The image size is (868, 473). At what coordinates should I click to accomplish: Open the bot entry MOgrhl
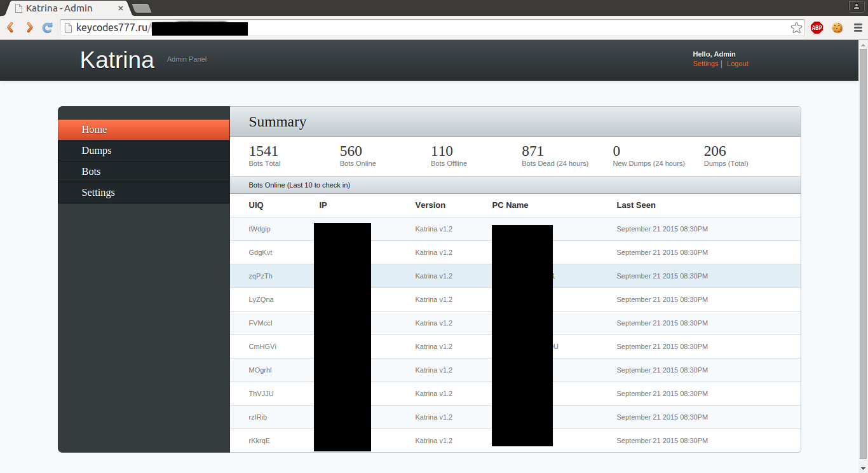(x=260, y=370)
